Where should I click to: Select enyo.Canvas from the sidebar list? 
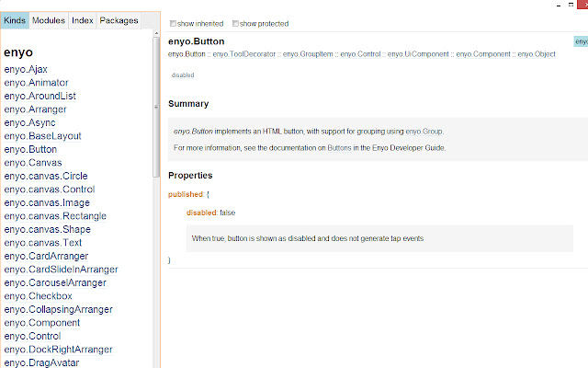click(x=32, y=162)
